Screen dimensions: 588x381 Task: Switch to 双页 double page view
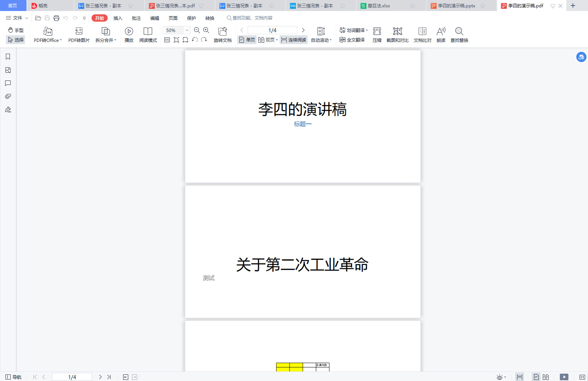[266, 40]
